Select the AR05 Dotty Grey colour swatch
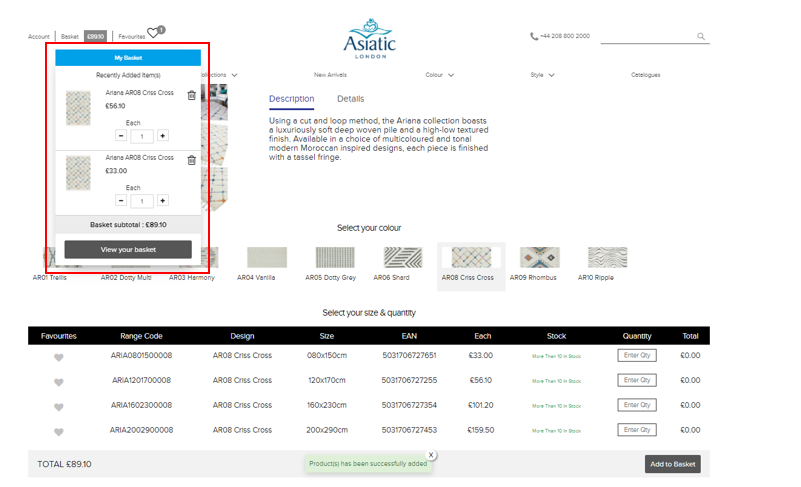 (x=335, y=258)
